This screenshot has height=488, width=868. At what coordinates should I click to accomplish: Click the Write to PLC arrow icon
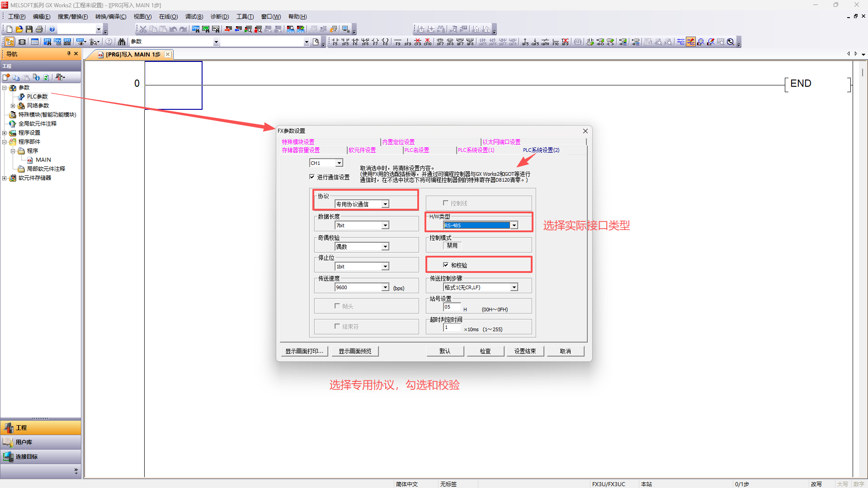point(228,29)
